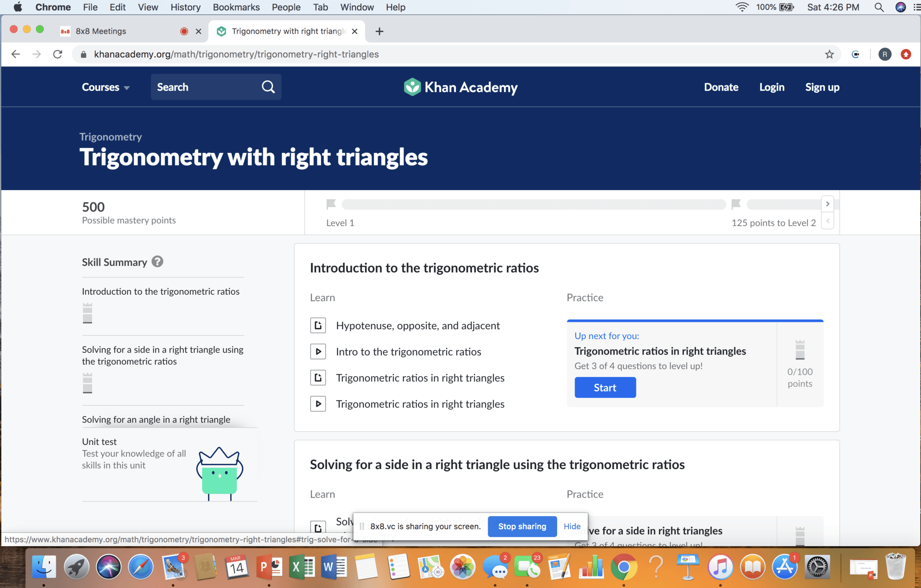Click the Donate link
The width and height of the screenshot is (921, 588).
click(721, 87)
